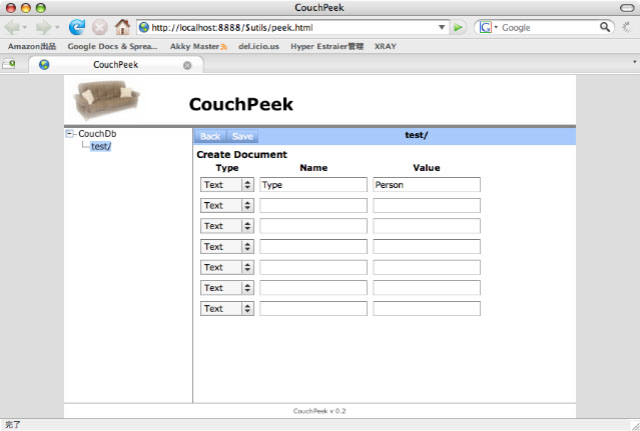This screenshot has height=431, width=640.
Task: Click the window toolbar toggle pill button
Action: [x=627, y=8]
